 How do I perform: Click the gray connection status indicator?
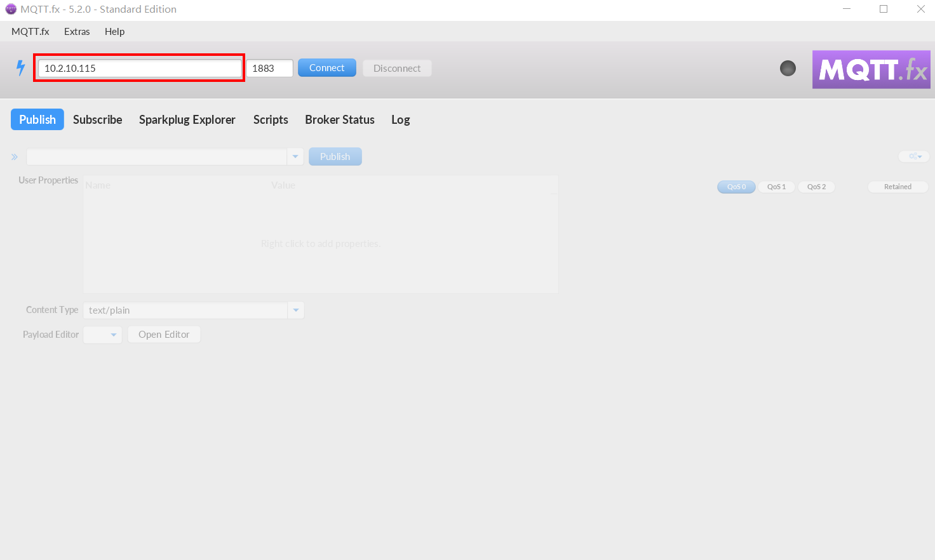(788, 68)
